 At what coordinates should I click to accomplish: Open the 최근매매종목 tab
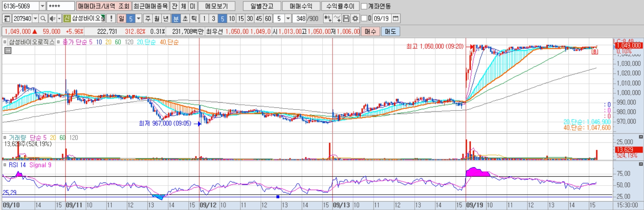[x=151, y=6]
